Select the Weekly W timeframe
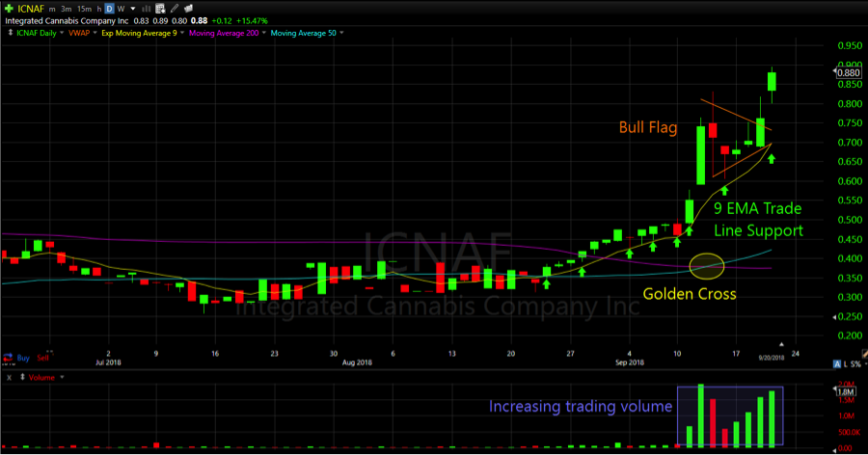The height and width of the screenshot is (455, 868). click(x=121, y=9)
